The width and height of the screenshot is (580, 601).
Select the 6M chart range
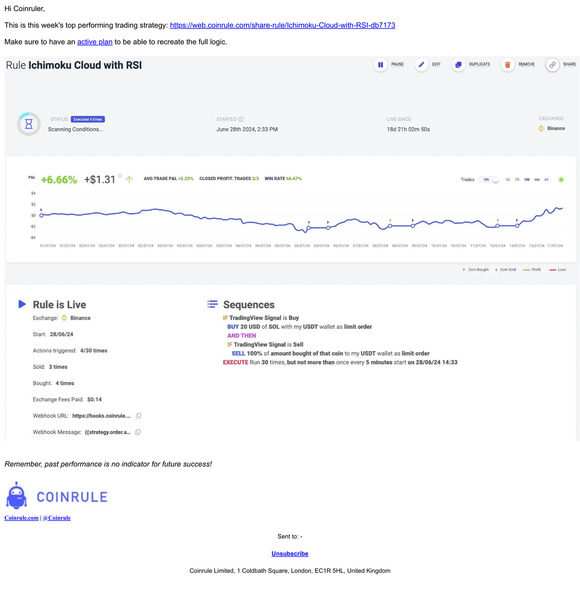(x=537, y=179)
